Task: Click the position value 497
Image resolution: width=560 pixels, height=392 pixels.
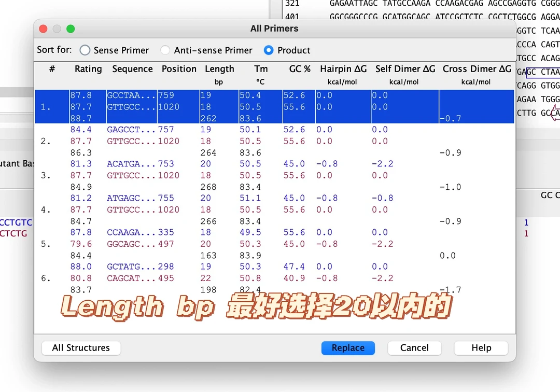Action: (x=166, y=244)
